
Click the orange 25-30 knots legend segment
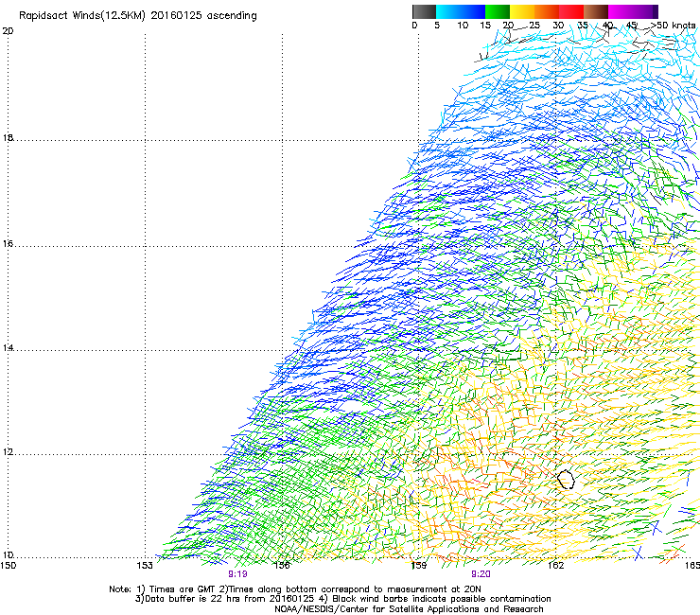547,11
